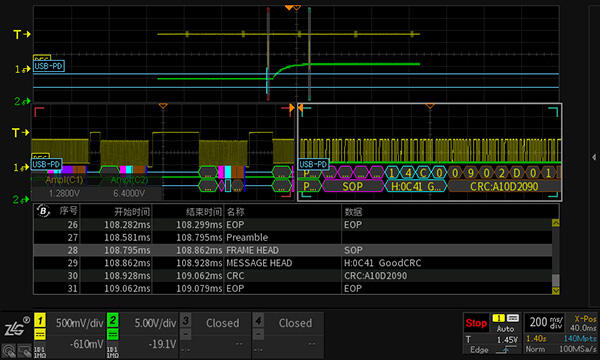The image size is (600, 360).
Task: Click the B decode table icon
Action: pyautogui.click(x=43, y=211)
